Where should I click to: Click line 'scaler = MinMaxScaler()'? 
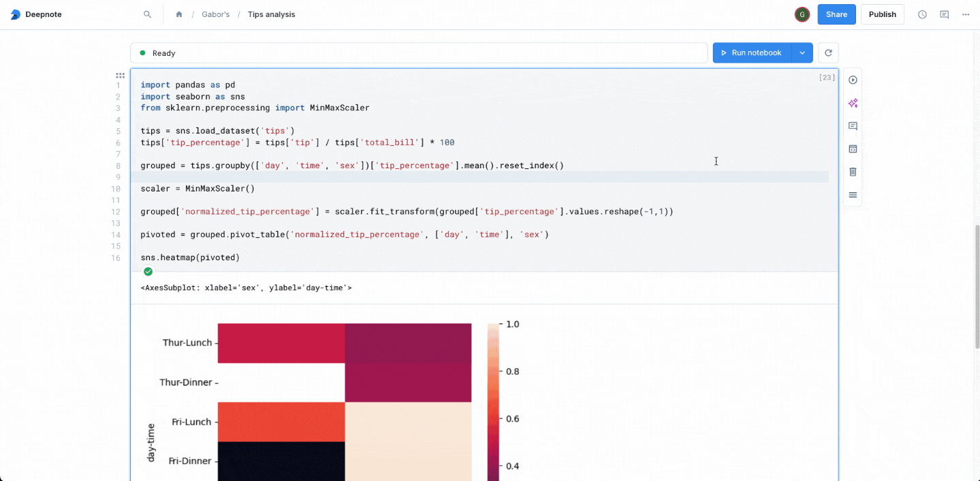click(197, 188)
